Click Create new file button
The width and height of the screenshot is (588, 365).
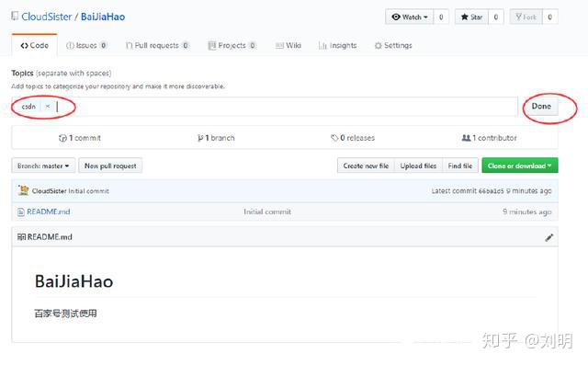(x=366, y=165)
